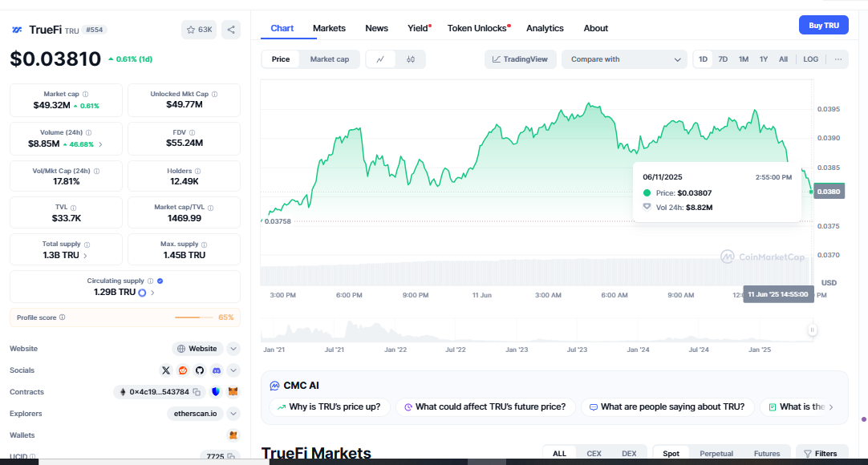Filter markets by CEX
This screenshot has width=868, height=465.
click(x=594, y=454)
